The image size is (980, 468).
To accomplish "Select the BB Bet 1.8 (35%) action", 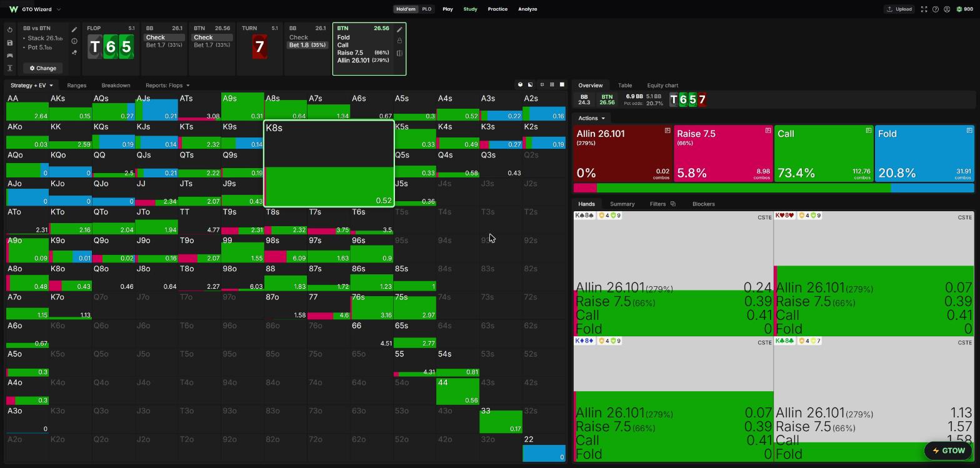I will click(x=307, y=45).
